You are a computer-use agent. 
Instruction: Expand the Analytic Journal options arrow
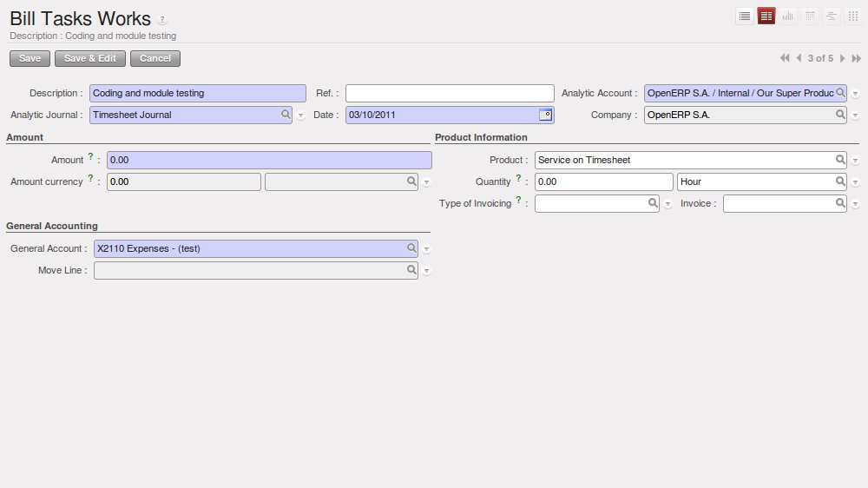[301, 115]
